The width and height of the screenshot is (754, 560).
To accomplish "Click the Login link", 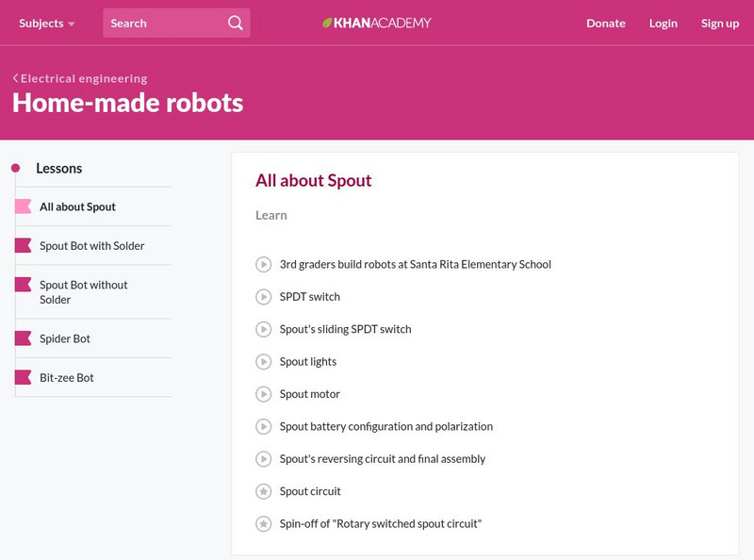I will [663, 23].
